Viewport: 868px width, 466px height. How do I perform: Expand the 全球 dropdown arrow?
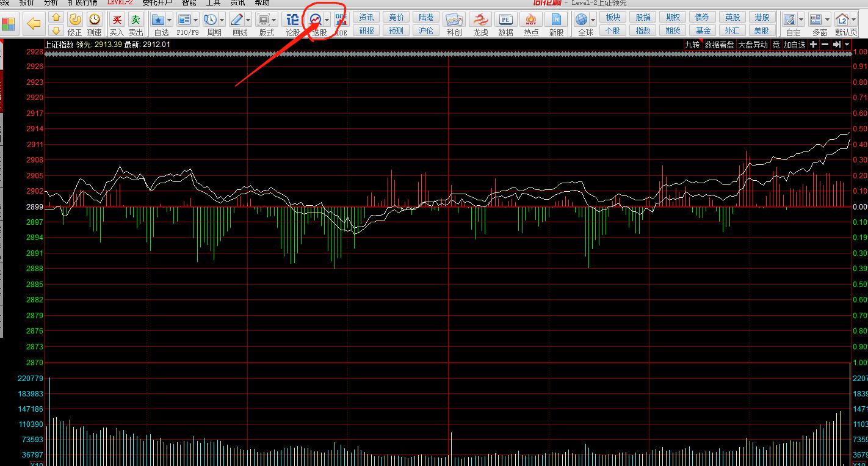[593, 20]
